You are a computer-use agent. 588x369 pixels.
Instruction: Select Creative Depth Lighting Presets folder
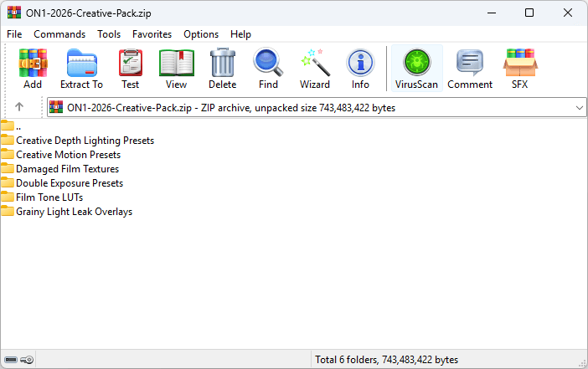click(x=78, y=141)
